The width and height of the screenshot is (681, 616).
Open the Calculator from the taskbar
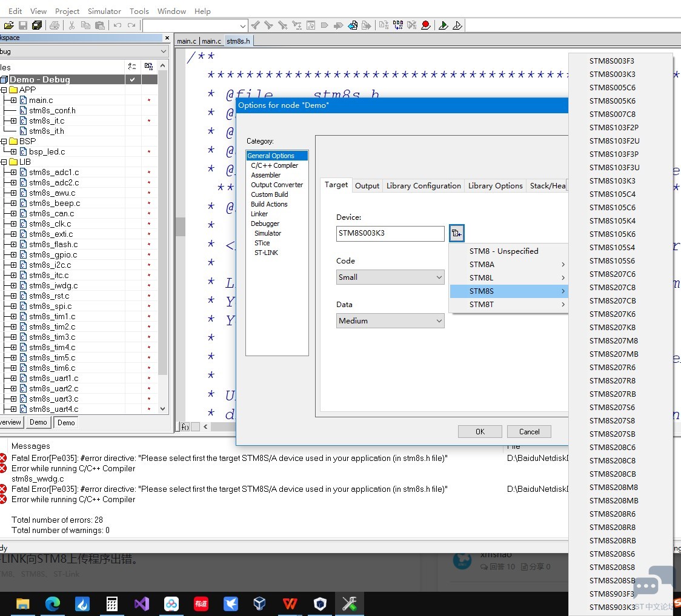(x=112, y=604)
